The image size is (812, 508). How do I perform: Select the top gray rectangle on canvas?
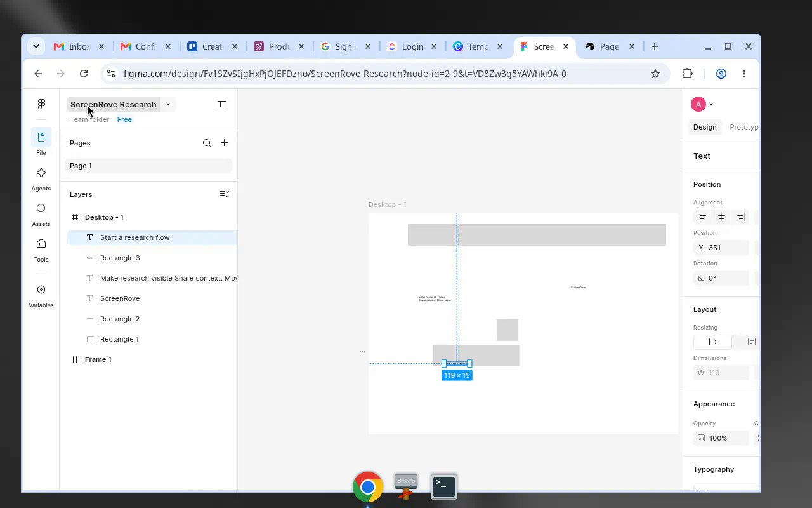(x=537, y=235)
